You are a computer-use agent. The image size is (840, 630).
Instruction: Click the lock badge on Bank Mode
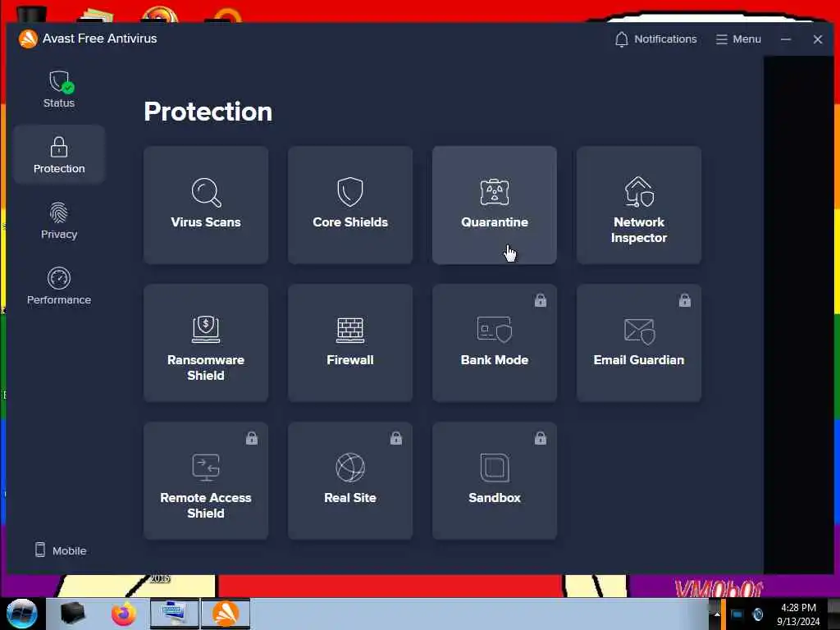coord(541,300)
